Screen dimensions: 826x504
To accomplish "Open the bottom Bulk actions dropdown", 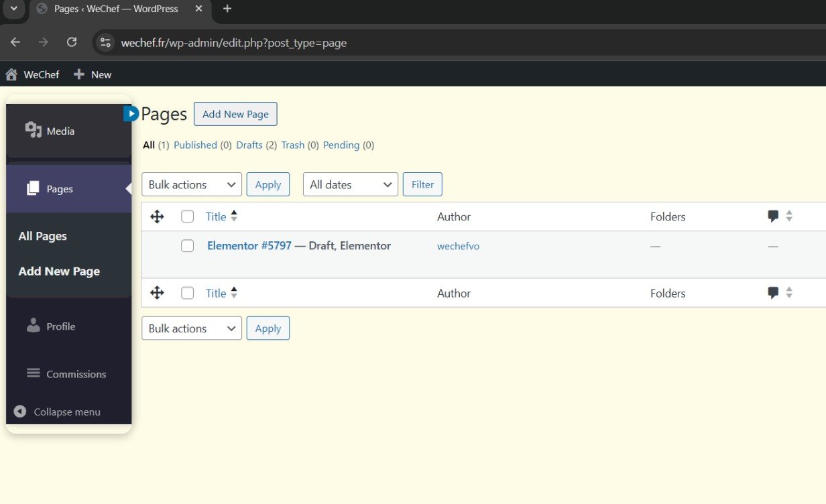I will point(192,328).
